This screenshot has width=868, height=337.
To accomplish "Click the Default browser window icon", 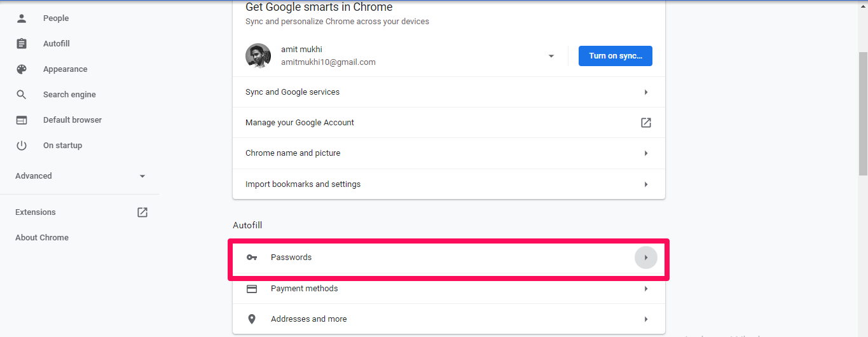I will [22, 120].
